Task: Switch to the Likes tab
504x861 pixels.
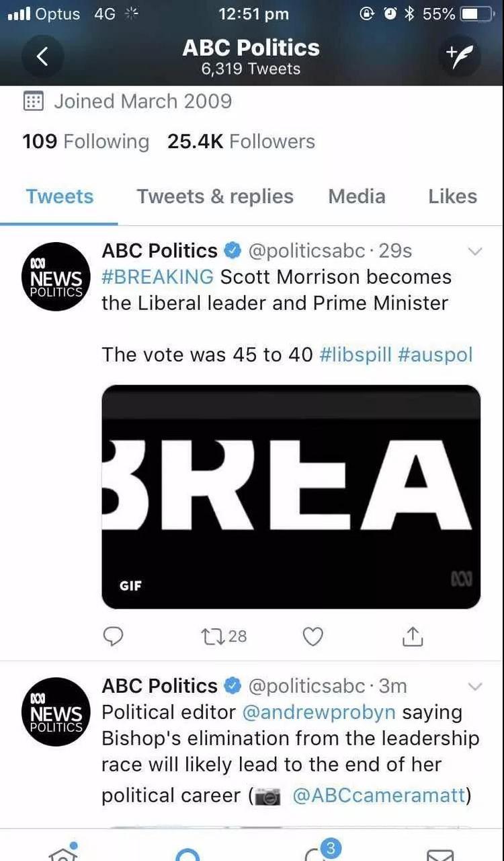Action: (x=452, y=196)
